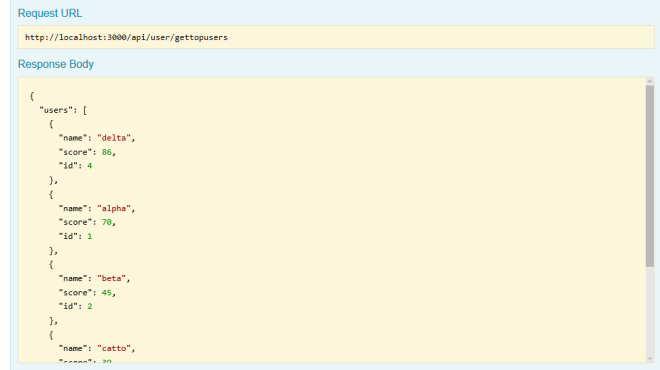This screenshot has height=370, width=660.
Task: Click the score value 45
Action: click(106, 293)
